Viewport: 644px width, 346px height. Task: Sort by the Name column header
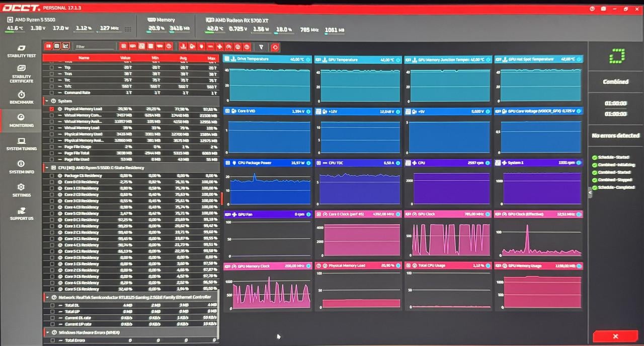84,58
